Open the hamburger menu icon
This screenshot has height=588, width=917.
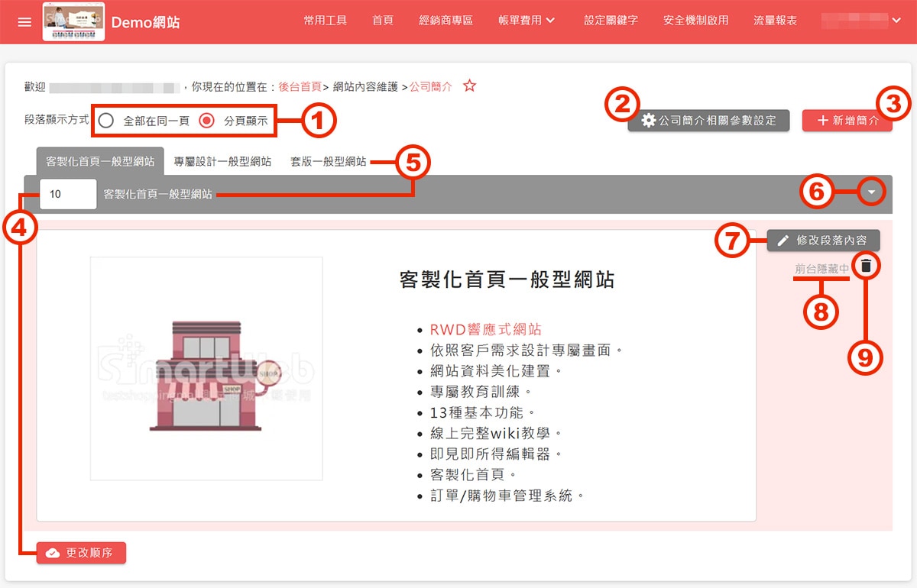pyautogui.click(x=24, y=22)
